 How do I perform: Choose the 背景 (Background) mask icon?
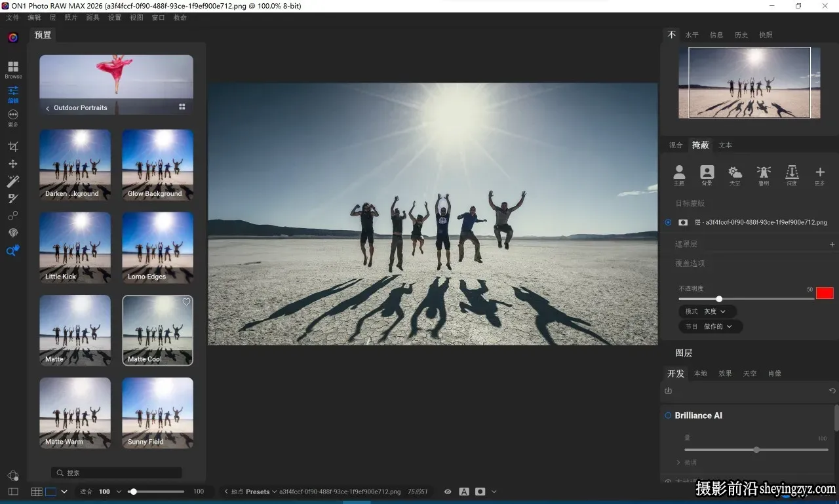click(707, 175)
